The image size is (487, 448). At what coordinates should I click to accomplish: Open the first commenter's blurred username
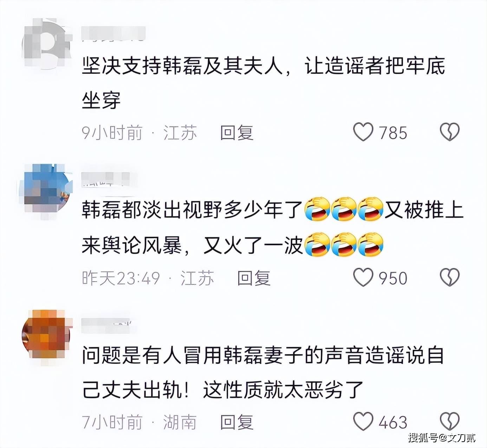coord(113,34)
